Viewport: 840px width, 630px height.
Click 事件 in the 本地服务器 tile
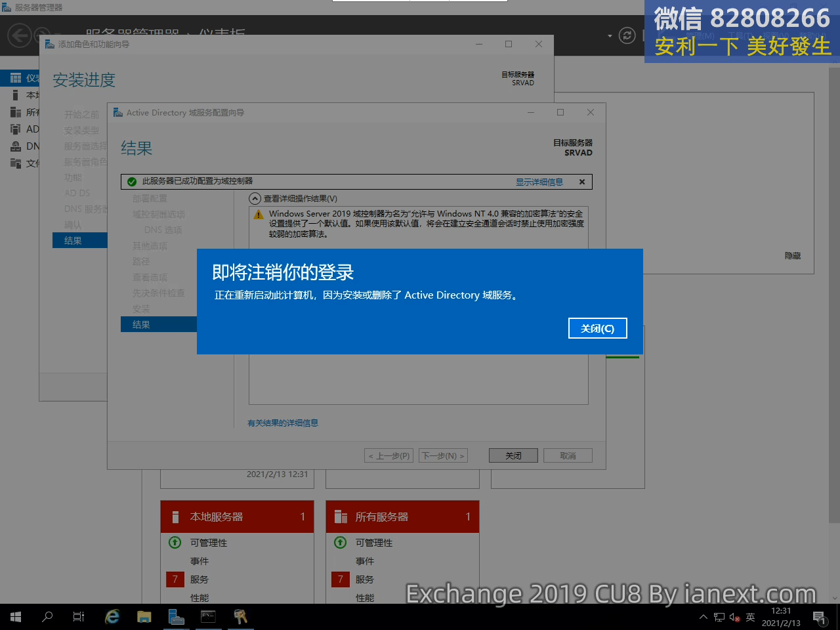[199, 561]
